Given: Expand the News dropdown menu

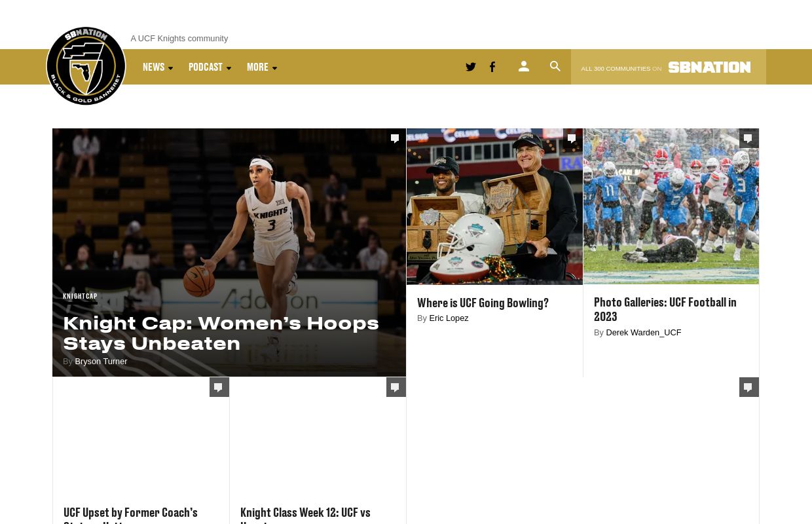Looking at the screenshot, I should 158,67.
